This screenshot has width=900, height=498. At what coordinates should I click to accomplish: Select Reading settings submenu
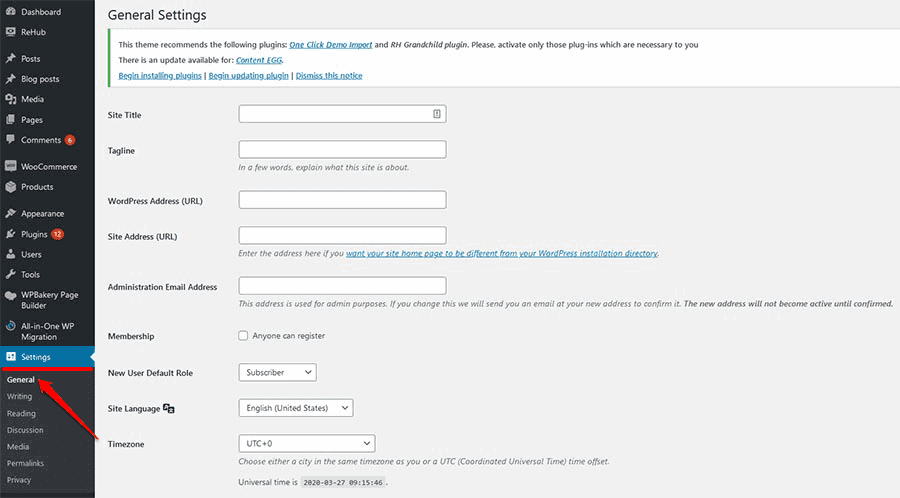pyautogui.click(x=21, y=413)
